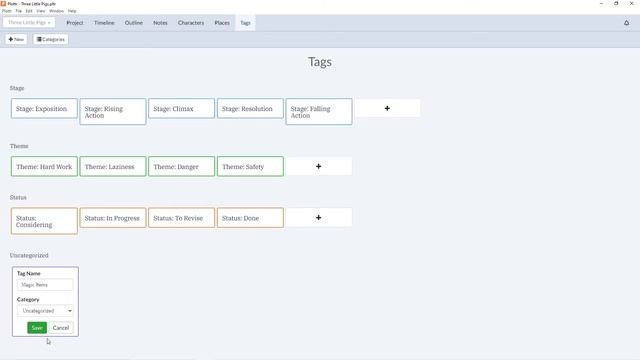Viewport: 640px width, 360px height.
Task: Select the Theme: Danger tag card
Action: 181,167
